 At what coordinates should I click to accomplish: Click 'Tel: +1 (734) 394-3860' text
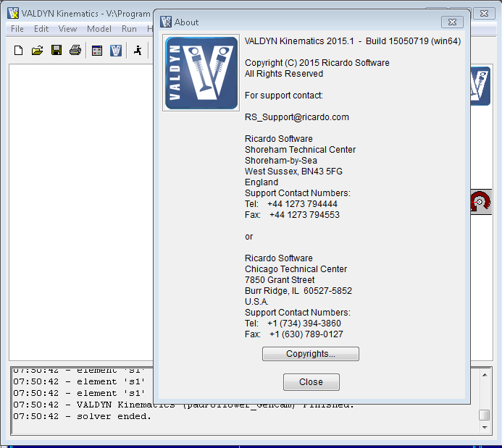pos(293,324)
